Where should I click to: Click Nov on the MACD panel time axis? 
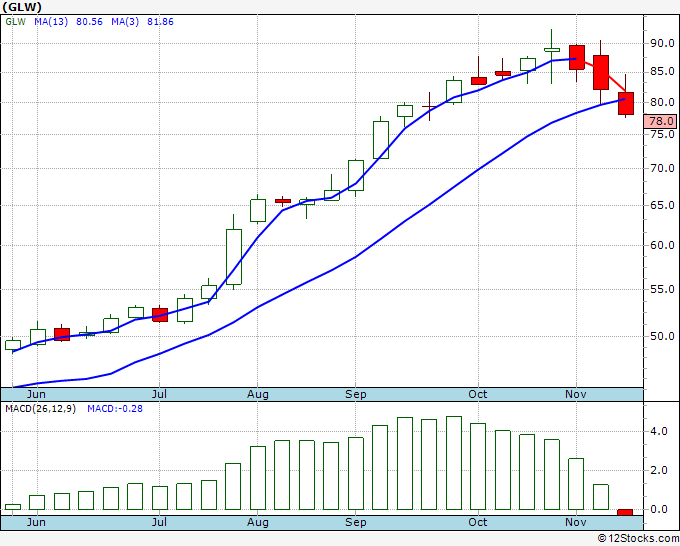(x=576, y=522)
